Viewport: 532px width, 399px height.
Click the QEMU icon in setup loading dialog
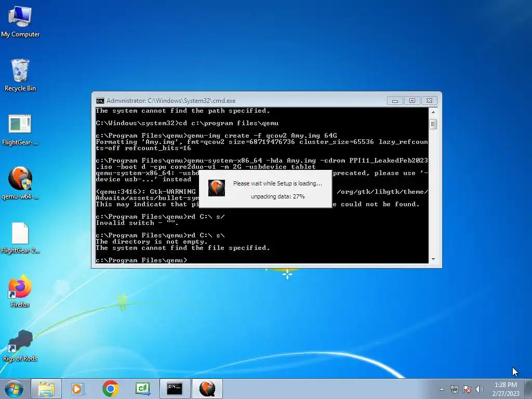click(217, 188)
